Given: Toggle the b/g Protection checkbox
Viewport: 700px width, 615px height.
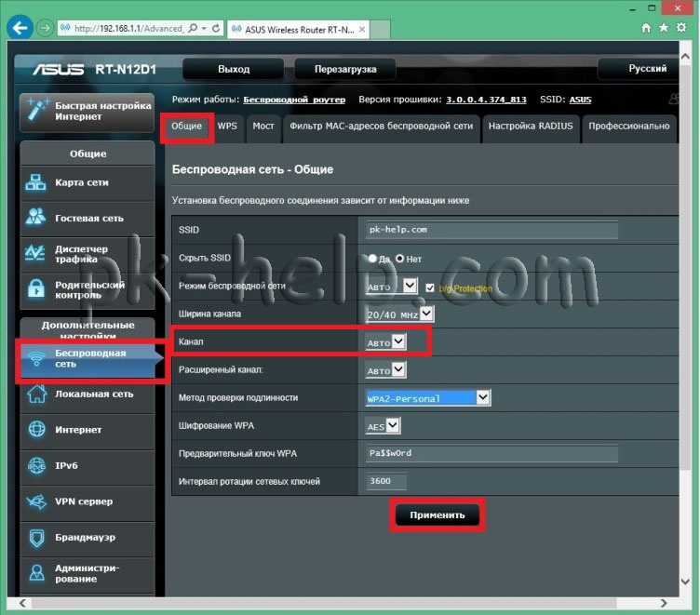Looking at the screenshot, I should pyautogui.click(x=429, y=287).
